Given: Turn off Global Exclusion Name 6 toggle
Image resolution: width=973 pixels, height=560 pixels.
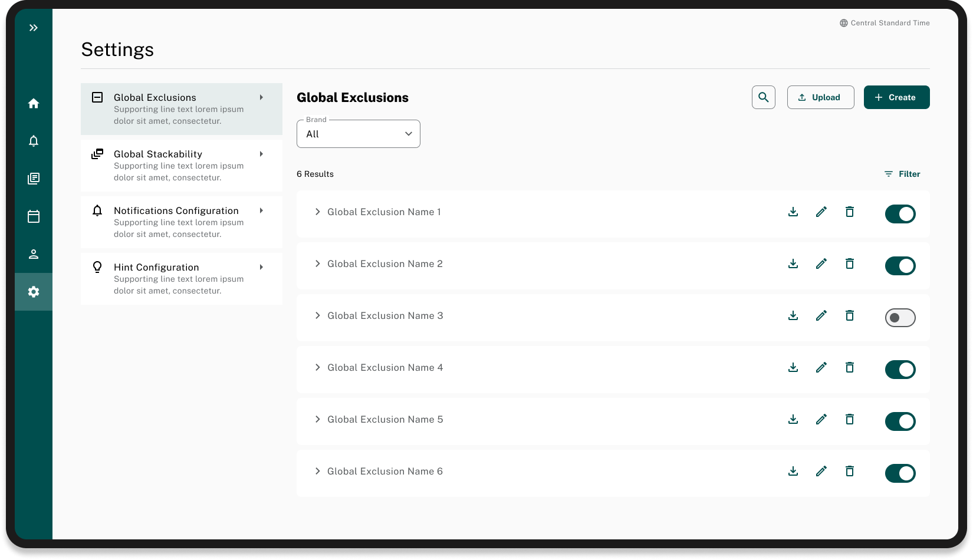Looking at the screenshot, I should point(900,473).
